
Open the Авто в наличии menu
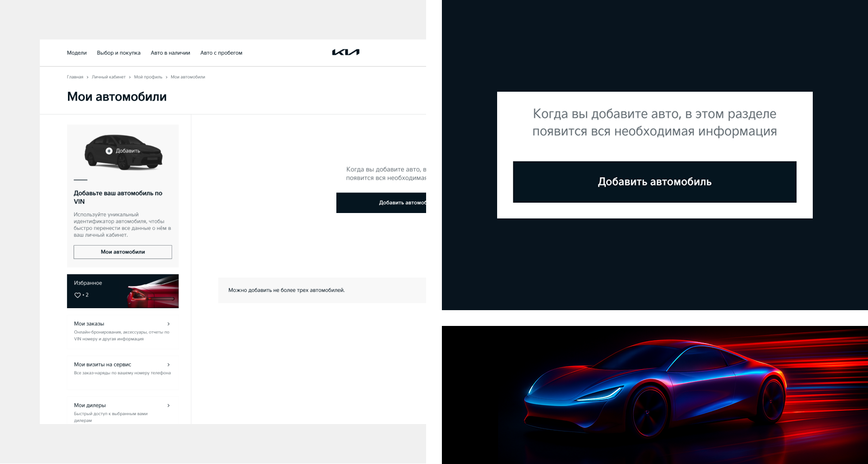[x=171, y=53]
